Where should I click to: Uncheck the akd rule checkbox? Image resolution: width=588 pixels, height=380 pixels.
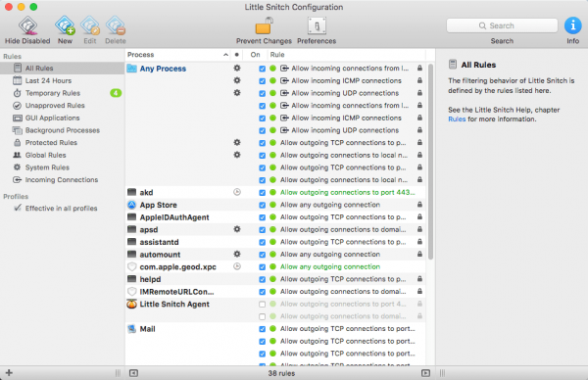[x=262, y=192]
